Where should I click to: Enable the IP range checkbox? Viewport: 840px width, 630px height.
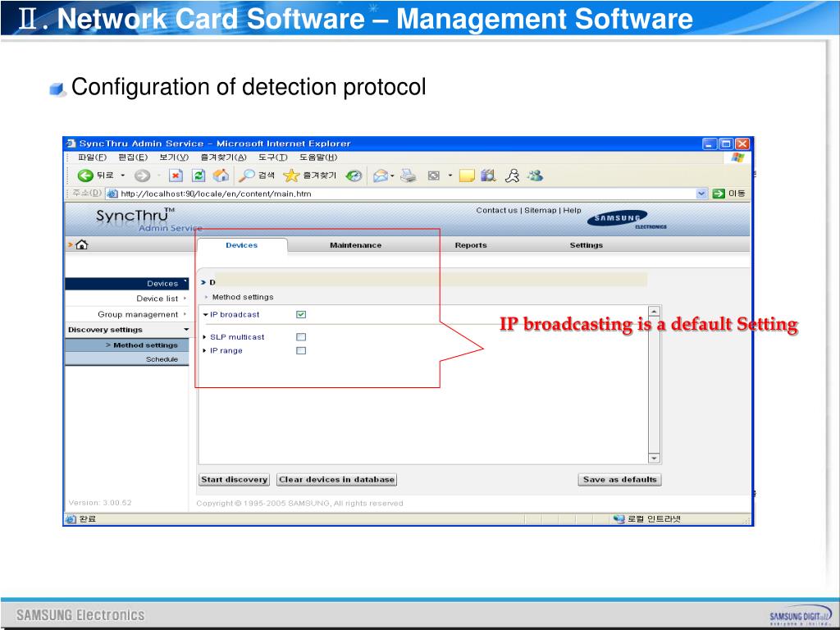point(301,350)
